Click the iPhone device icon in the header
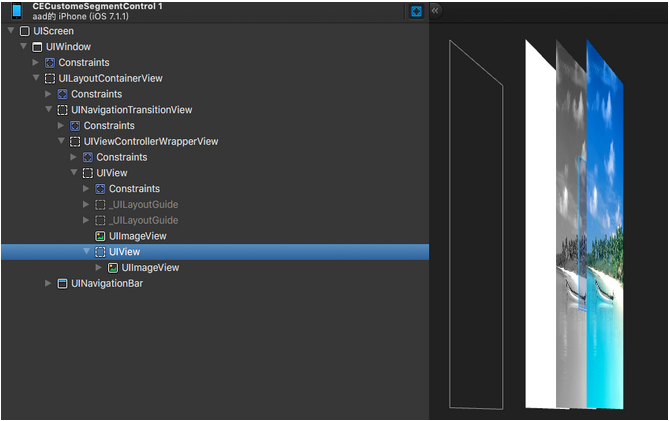669x421 pixels. (16, 11)
